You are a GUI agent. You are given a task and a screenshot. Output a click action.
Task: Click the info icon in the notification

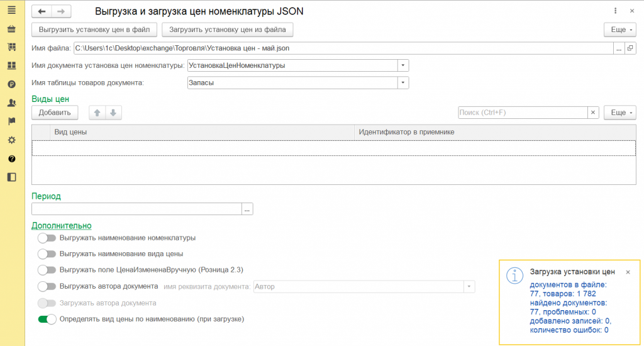(x=514, y=276)
